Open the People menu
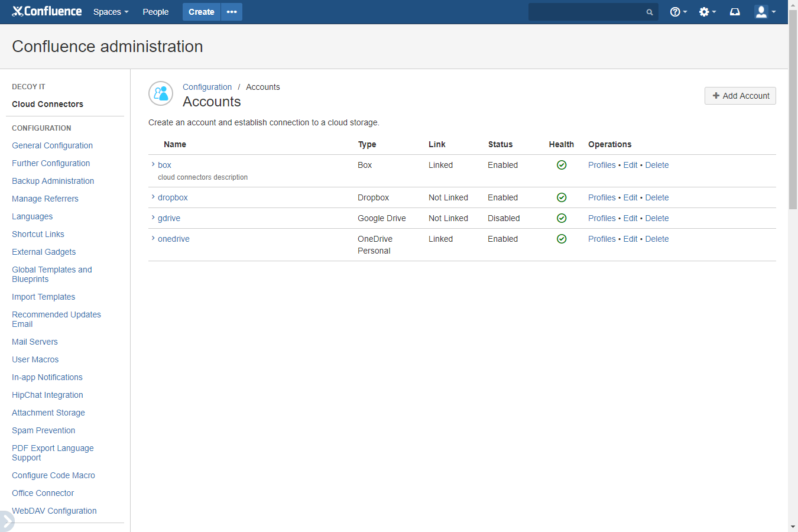The height and width of the screenshot is (532, 798). tap(155, 12)
